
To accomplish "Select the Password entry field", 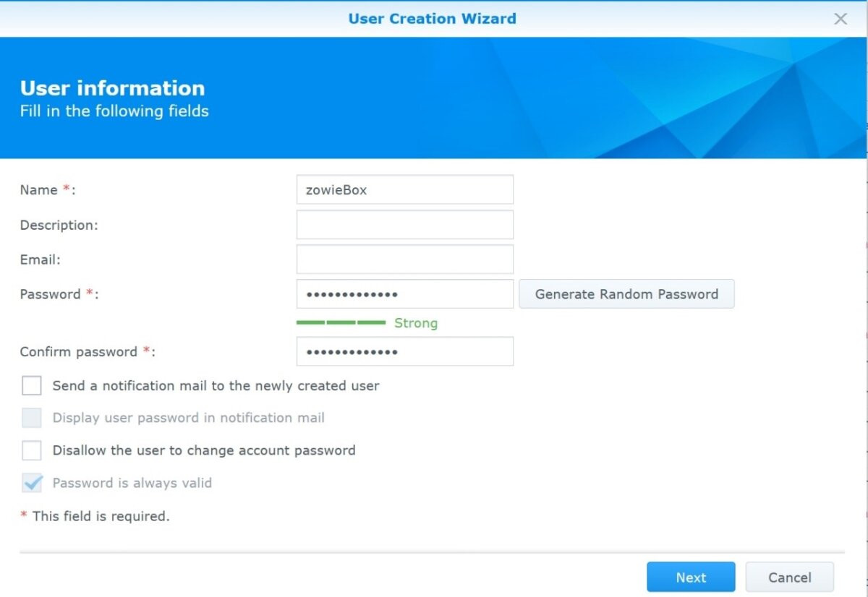I will 404,294.
